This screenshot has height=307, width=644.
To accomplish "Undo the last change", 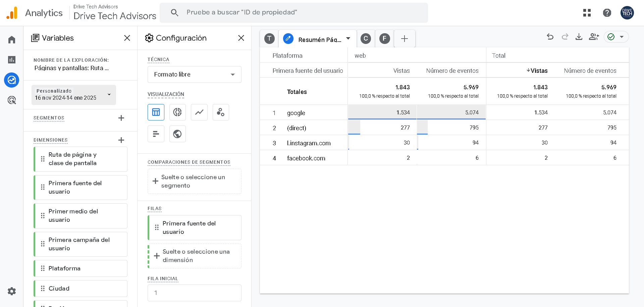I will coord(550,37).
